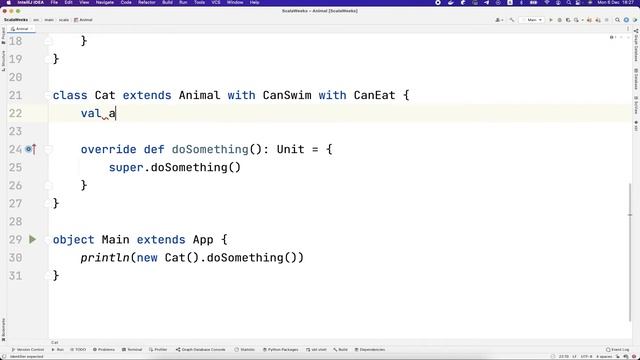Image resolution: width=640 pixels, height=360 pixels.
Task: Click the scala breadcrumb folder
Action: tap(64, 20)
